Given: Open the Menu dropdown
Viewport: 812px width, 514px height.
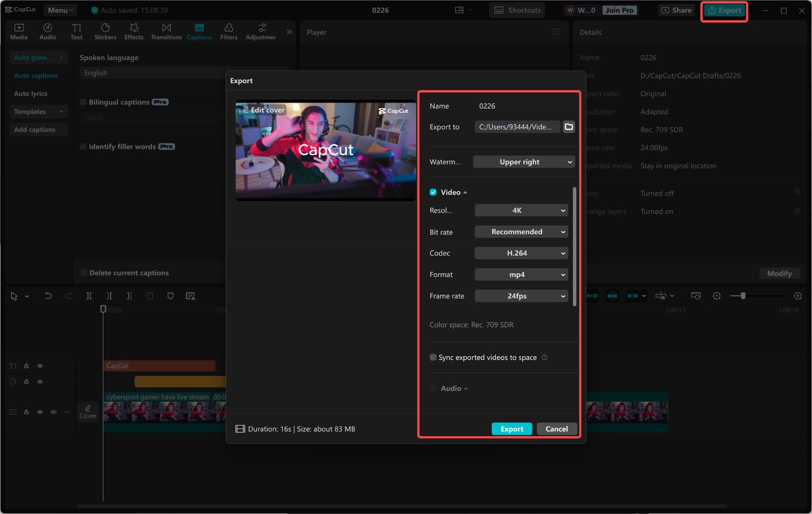Looking at the screenshot, I should [60, 10].
